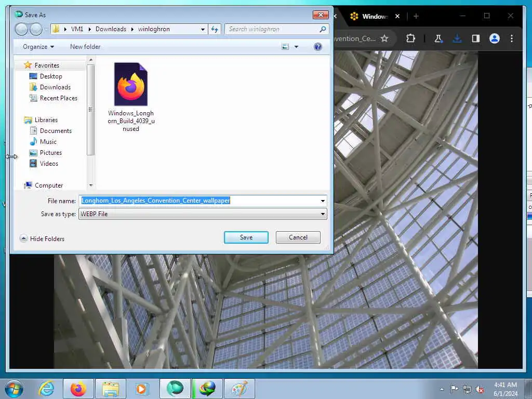
Task: Open the Windows Start menu
Action: pyautogui.click(x=14, y=389)
